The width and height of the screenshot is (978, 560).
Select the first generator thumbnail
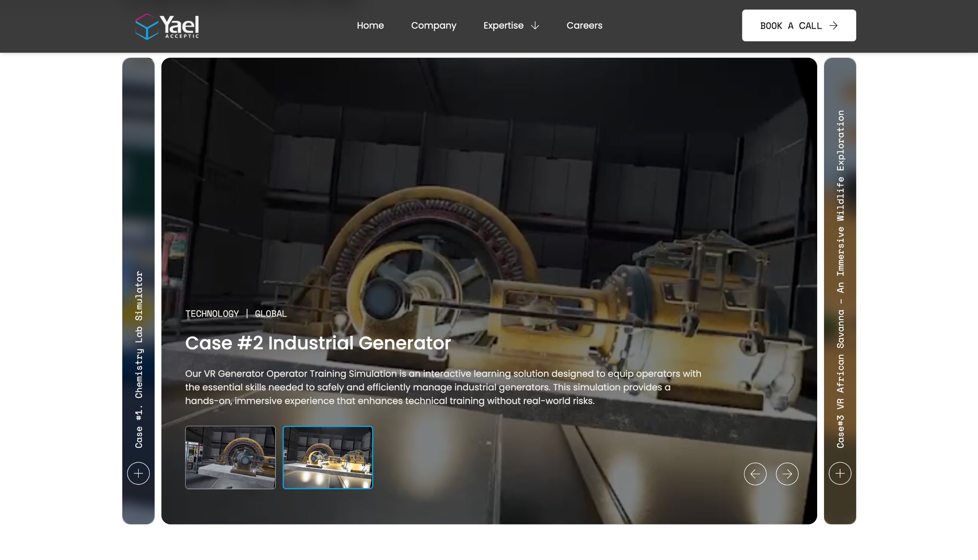click(230, 457)
